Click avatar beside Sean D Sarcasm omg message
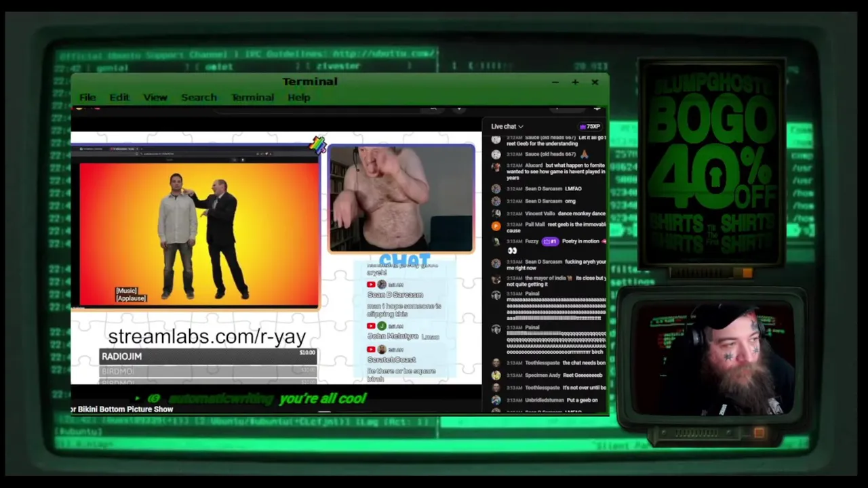The image size is (868, 488). 496,201
